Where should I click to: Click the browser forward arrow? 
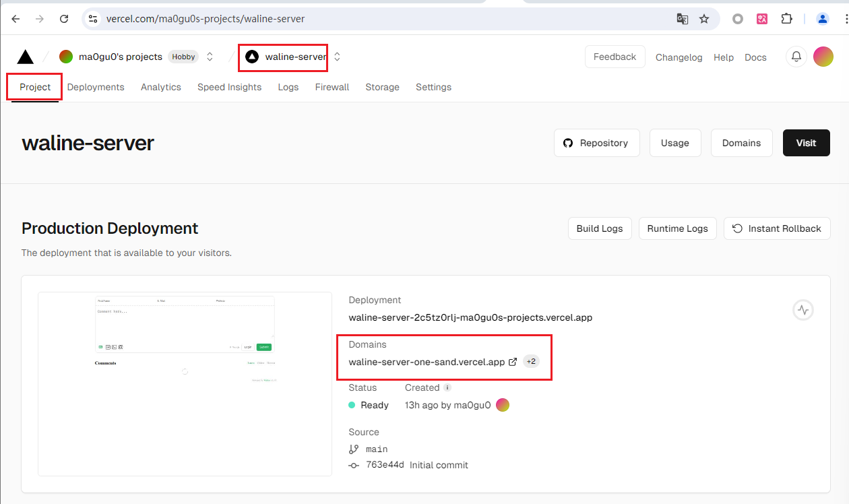[40, 19]
